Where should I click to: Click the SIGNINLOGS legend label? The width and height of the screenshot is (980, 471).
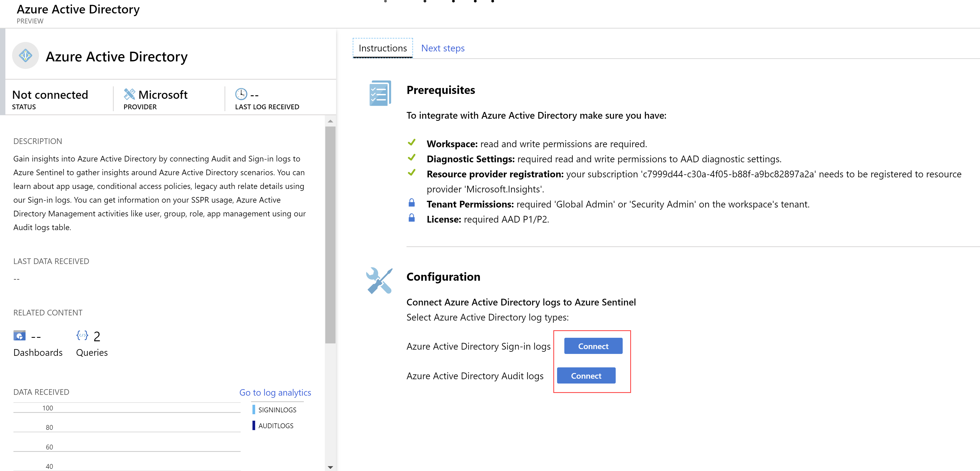point(277,410)
